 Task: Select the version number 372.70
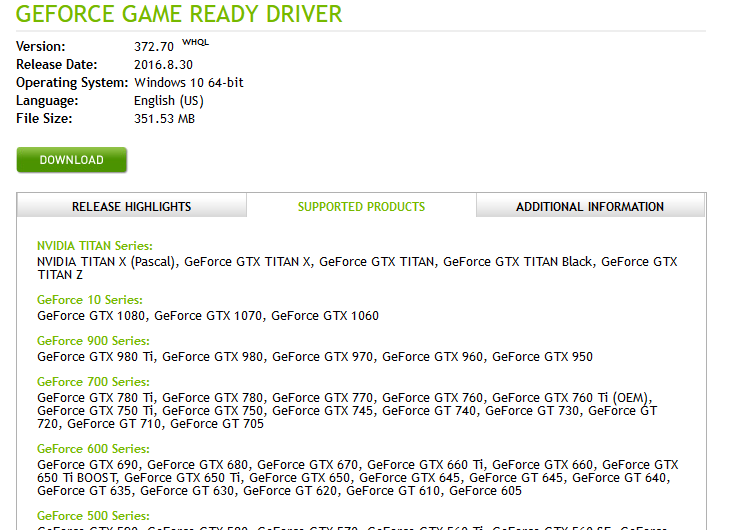coord(154,47)
